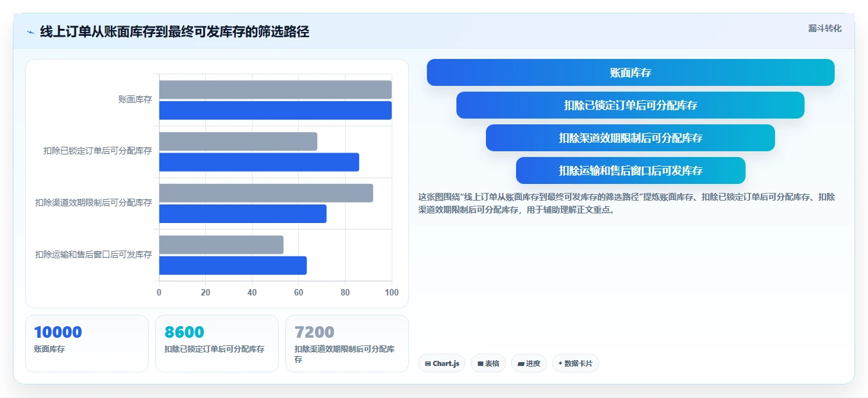Click the blue chart bar for 账面库存

[x=276, y=110]
